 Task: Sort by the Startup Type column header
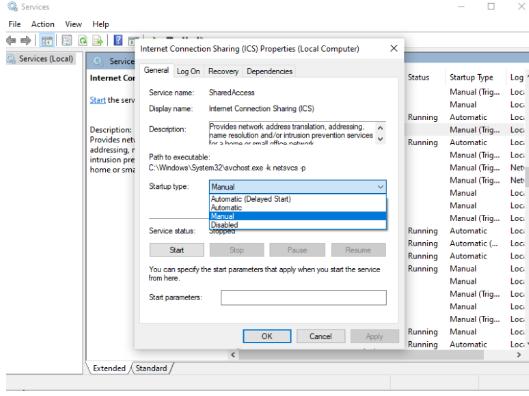471,77
